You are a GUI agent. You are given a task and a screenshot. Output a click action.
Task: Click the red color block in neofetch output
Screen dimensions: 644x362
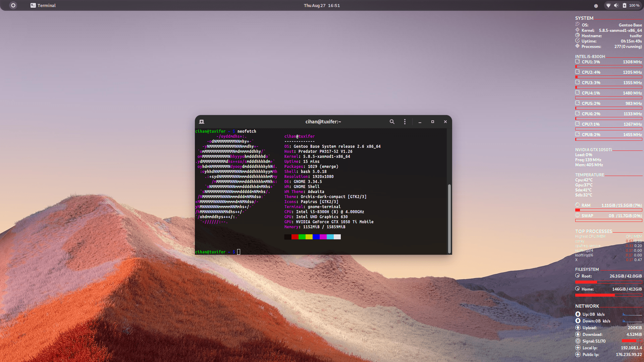point(295,237)
